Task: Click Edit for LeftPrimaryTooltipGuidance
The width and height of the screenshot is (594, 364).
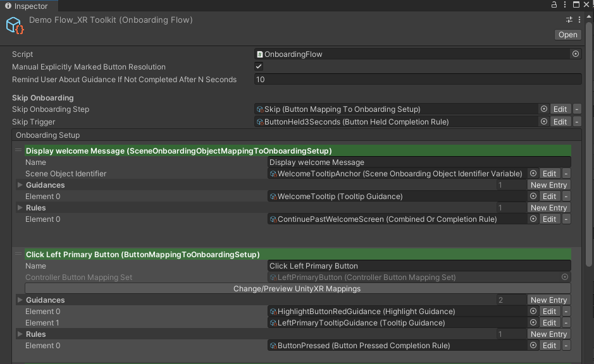Action: point(549,322)
